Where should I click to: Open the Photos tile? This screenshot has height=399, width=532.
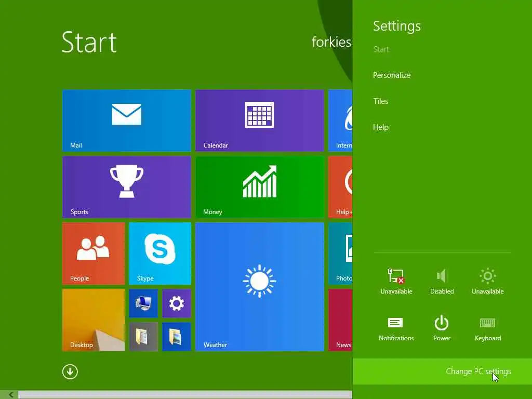click(340, 253)
